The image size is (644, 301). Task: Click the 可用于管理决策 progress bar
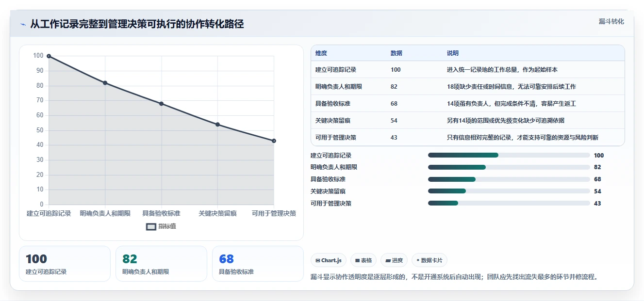point(509,203)
